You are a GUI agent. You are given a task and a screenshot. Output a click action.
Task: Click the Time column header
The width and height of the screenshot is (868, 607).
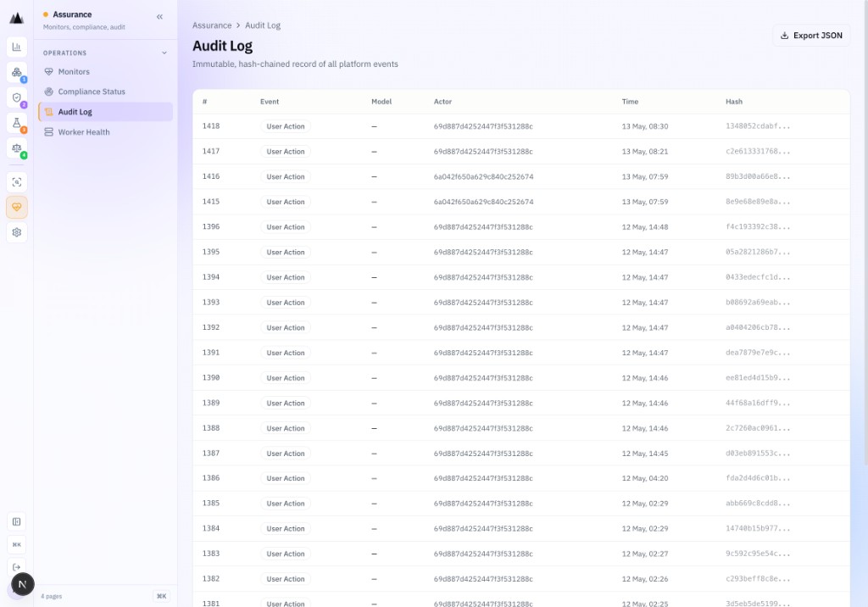click(x=630, y=102)
